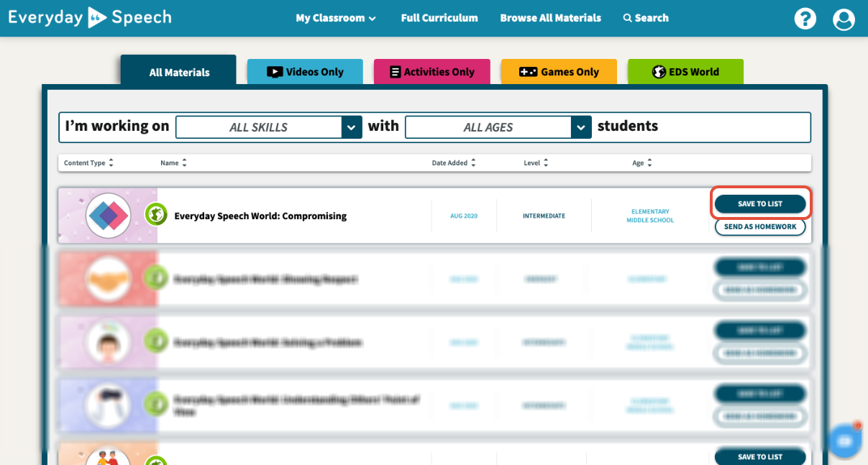Click INTERMEDIATE level on Compromising row
The height and width of the screenshot is (465, 868).
tap(544, 216)
